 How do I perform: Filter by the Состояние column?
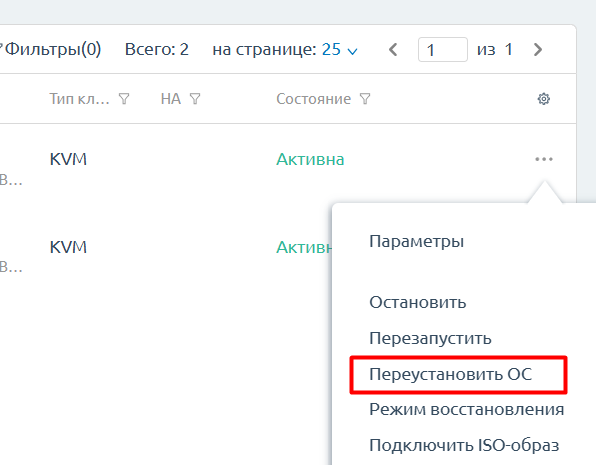click(365, 99)
